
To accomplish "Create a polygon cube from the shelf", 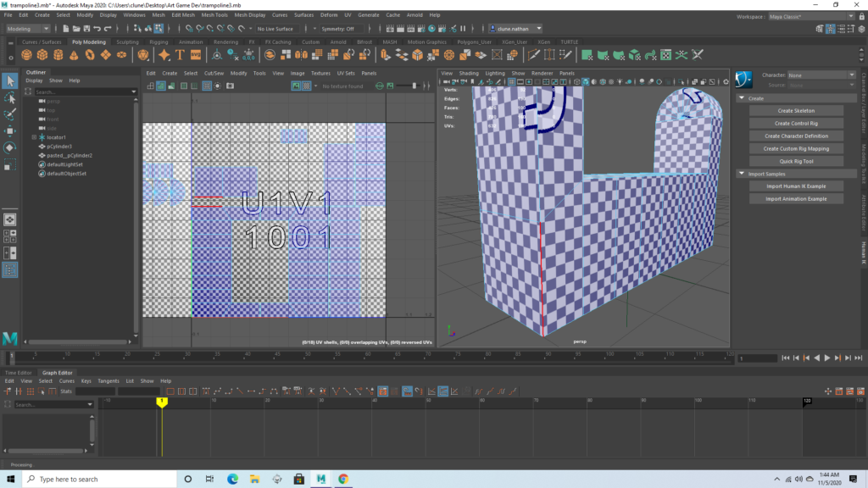I will (x=43, y=55).
